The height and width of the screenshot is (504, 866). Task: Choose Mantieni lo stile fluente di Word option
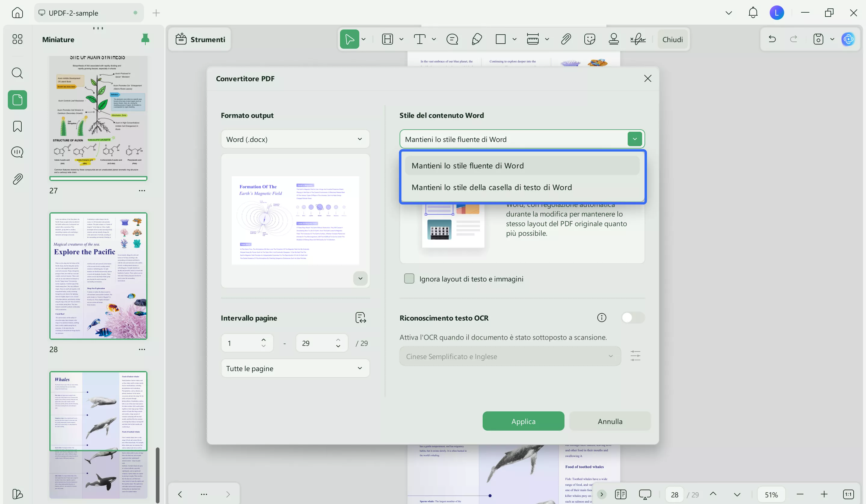467,166
